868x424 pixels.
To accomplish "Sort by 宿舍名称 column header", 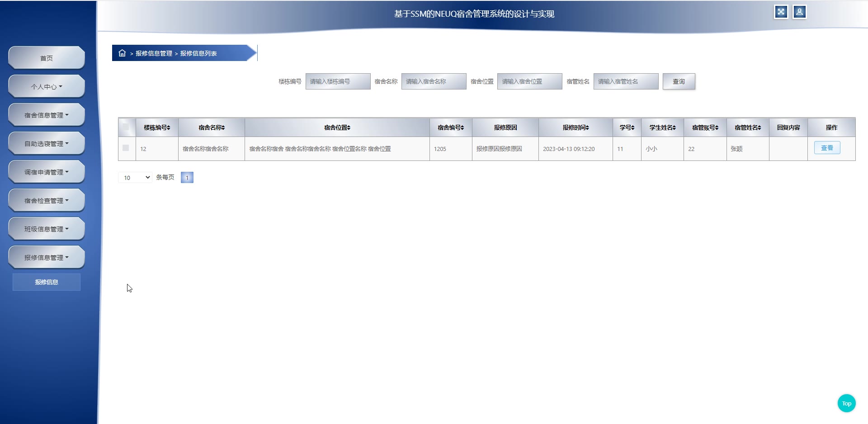I will [x=212, y=127].
